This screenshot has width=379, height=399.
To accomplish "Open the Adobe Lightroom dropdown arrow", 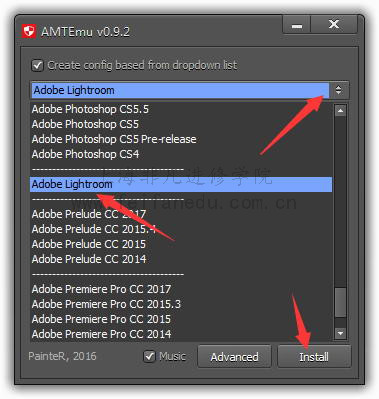I will [x=339, y=90].
